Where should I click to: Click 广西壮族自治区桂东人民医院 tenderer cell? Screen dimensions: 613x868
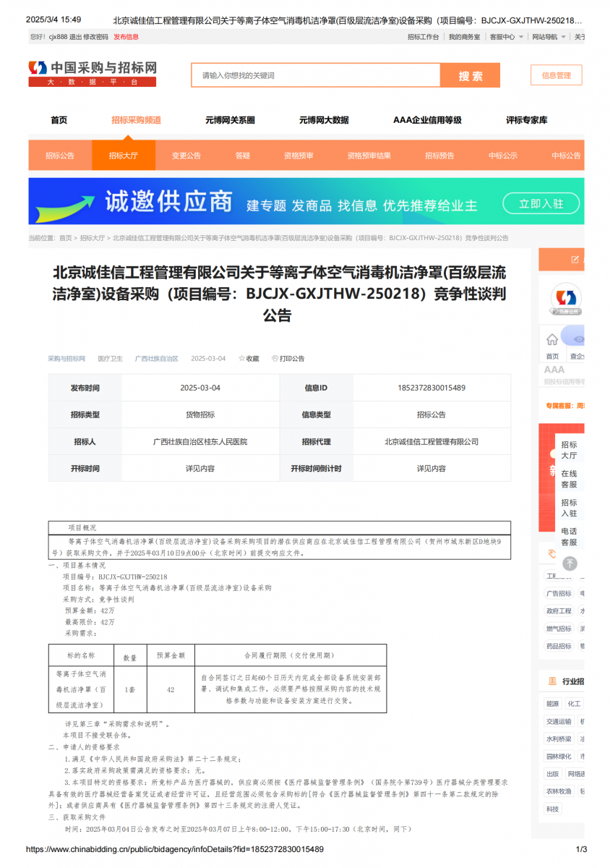[200, 441]
